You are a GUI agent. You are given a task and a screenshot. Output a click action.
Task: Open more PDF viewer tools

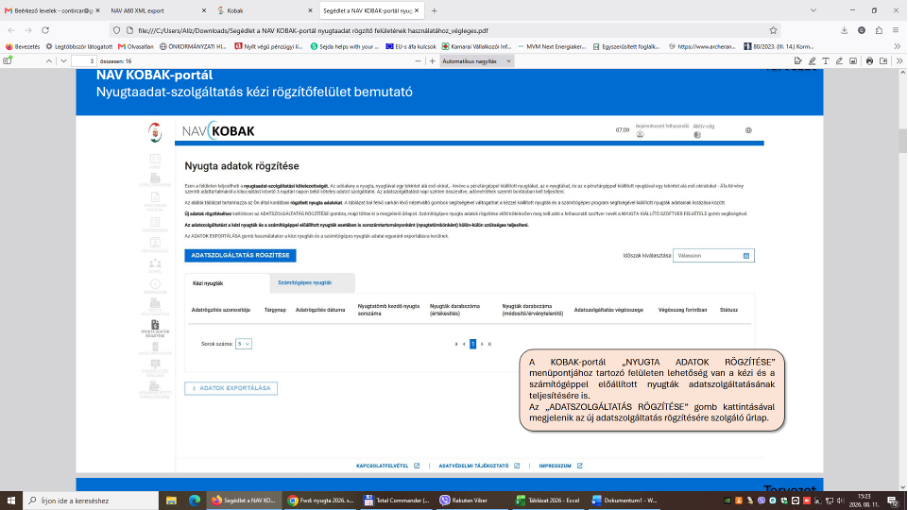point(899,61)
